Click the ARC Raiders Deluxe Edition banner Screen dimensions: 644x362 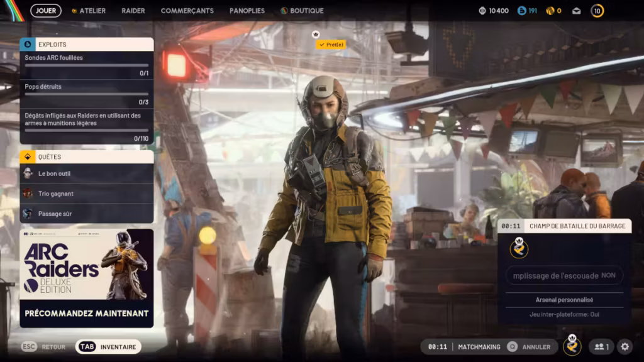[x=87, y=278]
